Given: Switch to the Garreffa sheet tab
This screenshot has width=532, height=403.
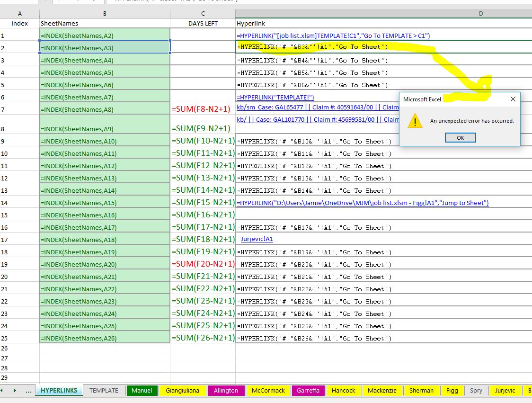Looking at the screenshot, I should [x=308, y=390].
